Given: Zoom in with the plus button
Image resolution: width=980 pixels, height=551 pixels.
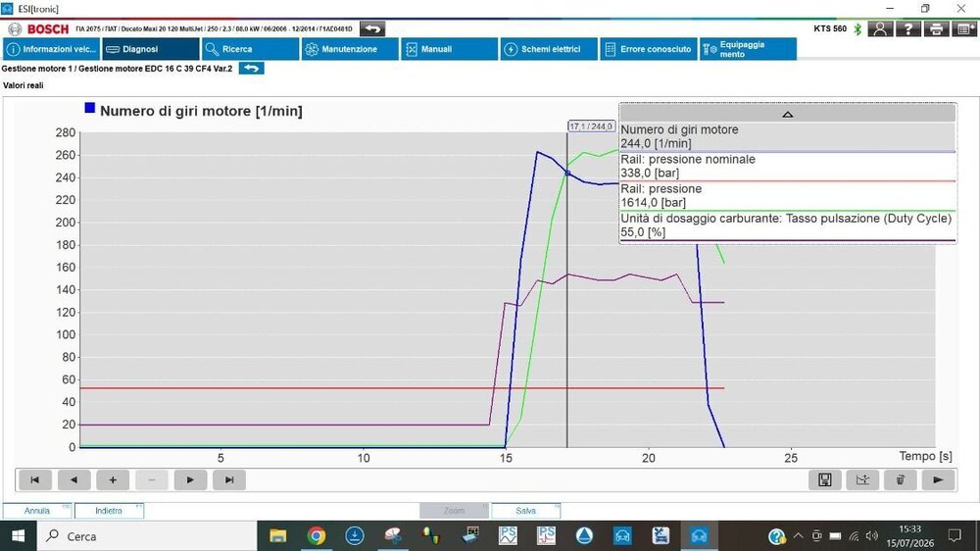Looking at the screenshot, I should point(113,479).
